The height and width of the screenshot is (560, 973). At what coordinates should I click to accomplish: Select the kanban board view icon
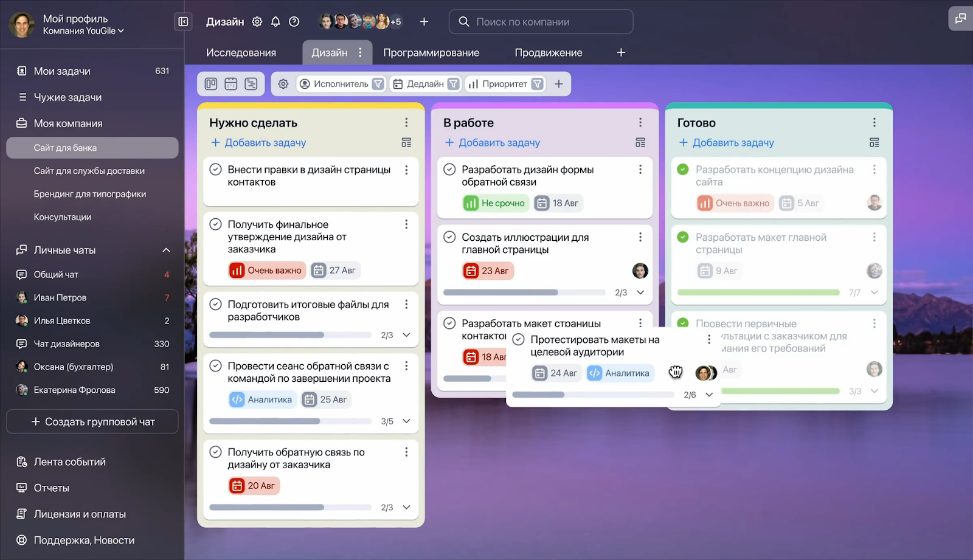coord(211,84)
